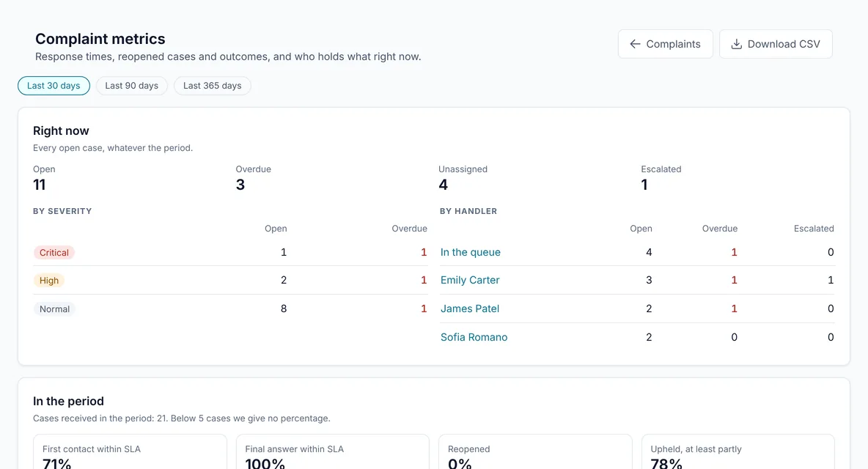The height and width of the screenshot is (469, 868).
Task: Click the Complaint metrics page heading
Action: click(100, 39)
